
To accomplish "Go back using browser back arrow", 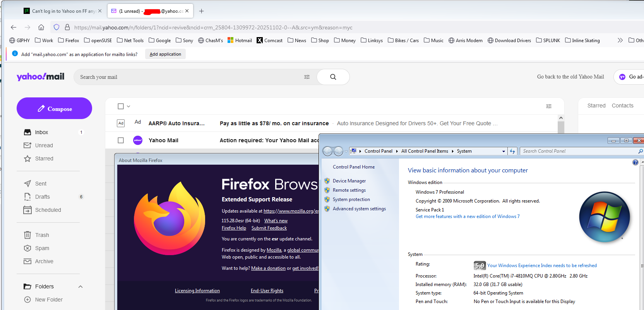I will click(x=14, y=27).
